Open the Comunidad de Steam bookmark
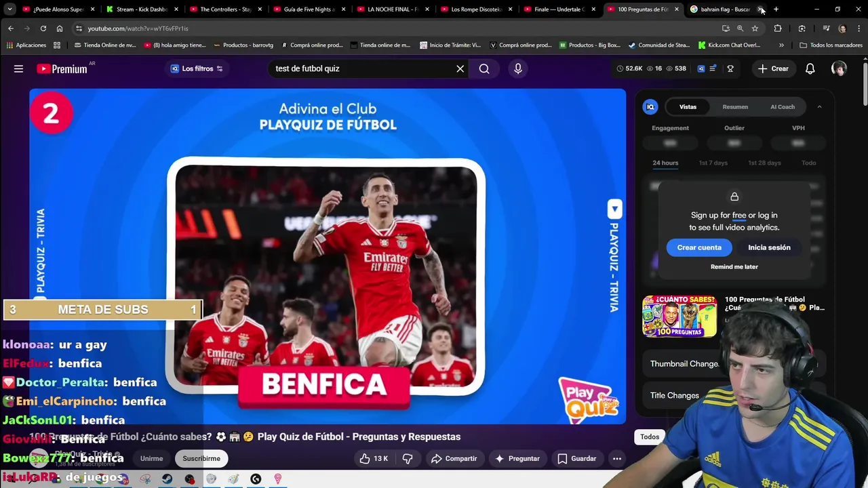 [x=658, y=45]
